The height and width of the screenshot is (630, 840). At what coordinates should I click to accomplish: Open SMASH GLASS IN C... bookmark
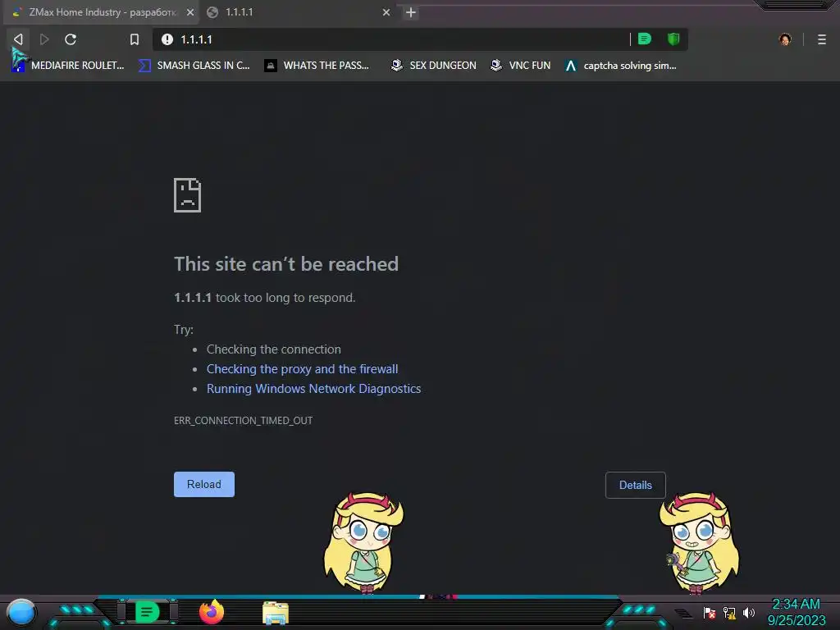tap(194, 66)
